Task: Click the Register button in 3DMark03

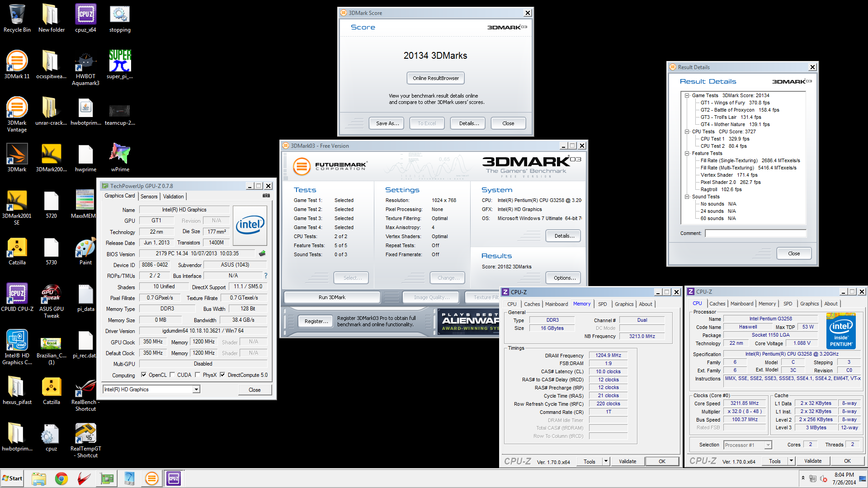Action: point(316,321)
